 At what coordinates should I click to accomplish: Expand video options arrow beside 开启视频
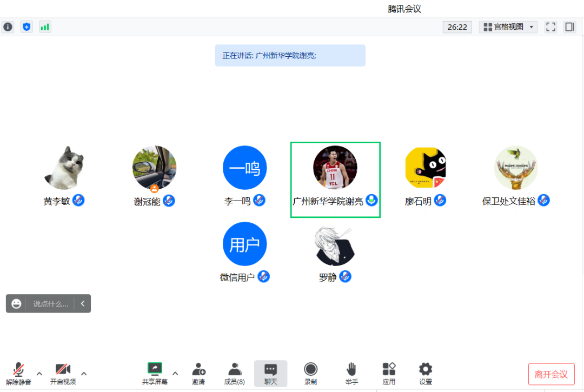point(84,373)
